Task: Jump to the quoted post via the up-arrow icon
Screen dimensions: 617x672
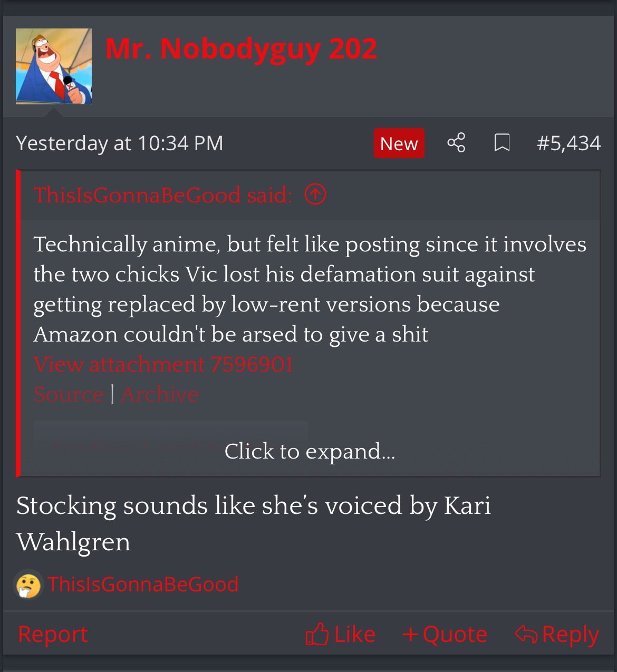Action: (x=315, y=195)
